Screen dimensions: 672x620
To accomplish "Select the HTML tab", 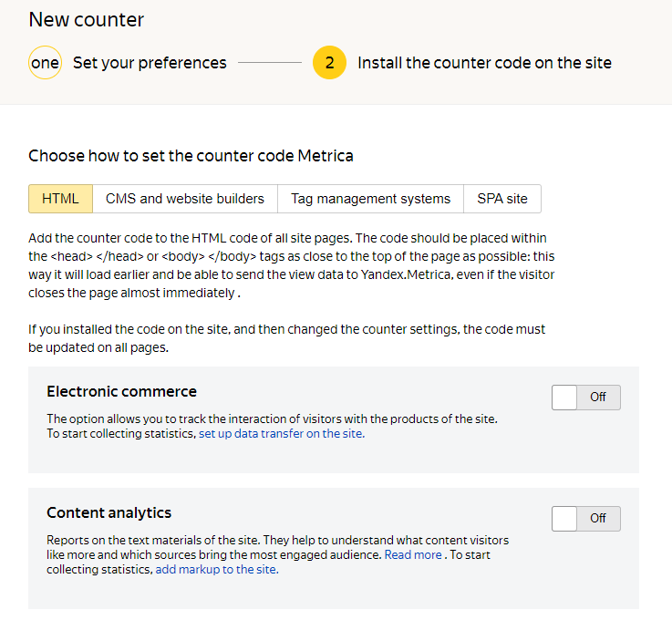I will click(x=60, y=199).
